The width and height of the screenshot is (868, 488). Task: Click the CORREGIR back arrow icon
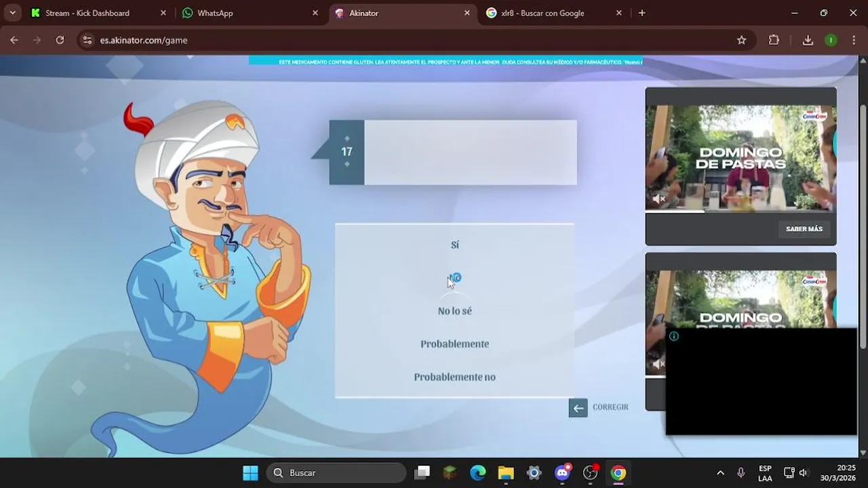[x=578, y=407]
